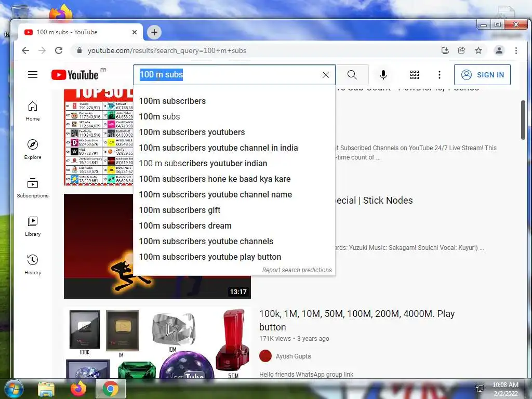The width and height of the screenshot is (532, 399).
Task: Click 'Report search predictions' link
Action: (297, 270)
